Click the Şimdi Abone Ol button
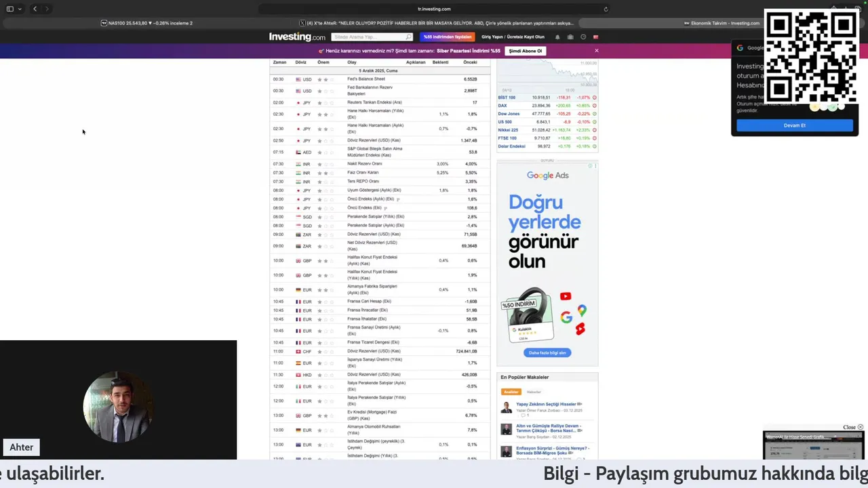This screenshot has width=868, height=488. coord(526,51)
